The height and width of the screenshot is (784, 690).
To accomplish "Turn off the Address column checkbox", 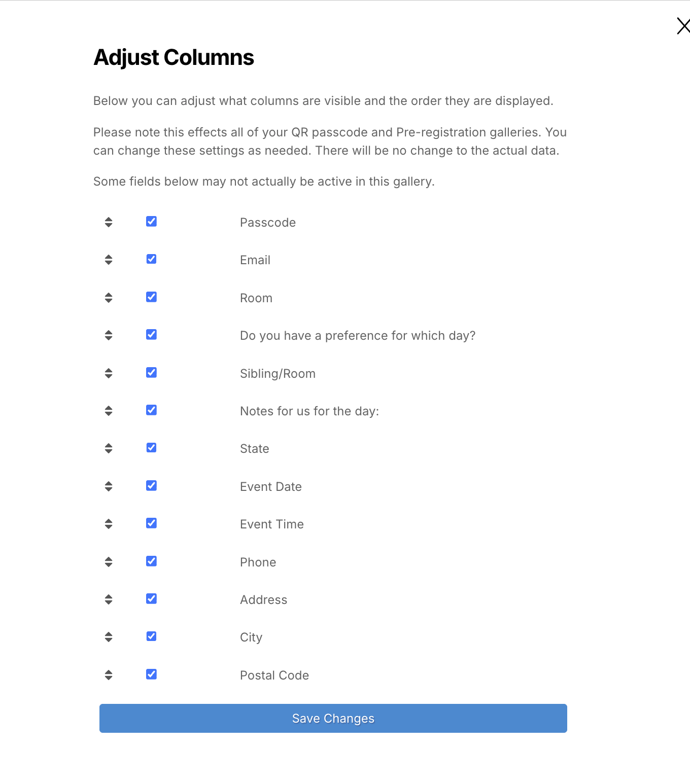I will 151,599.
